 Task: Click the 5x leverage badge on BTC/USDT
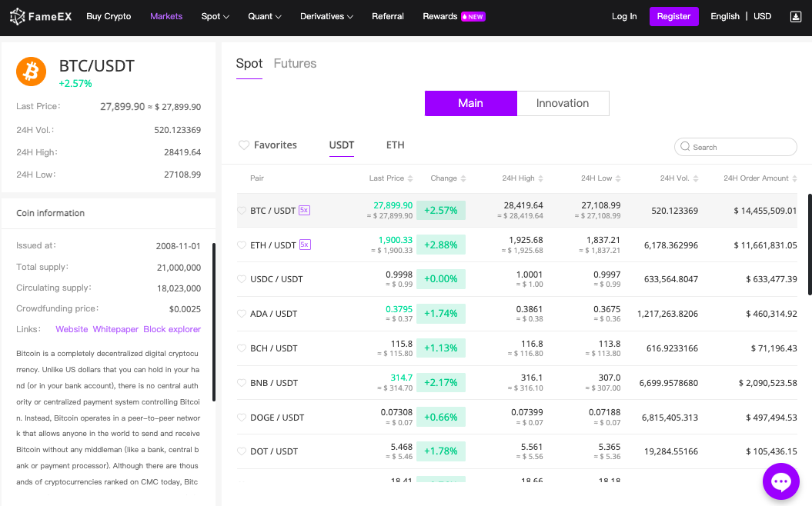coord(304,210)
